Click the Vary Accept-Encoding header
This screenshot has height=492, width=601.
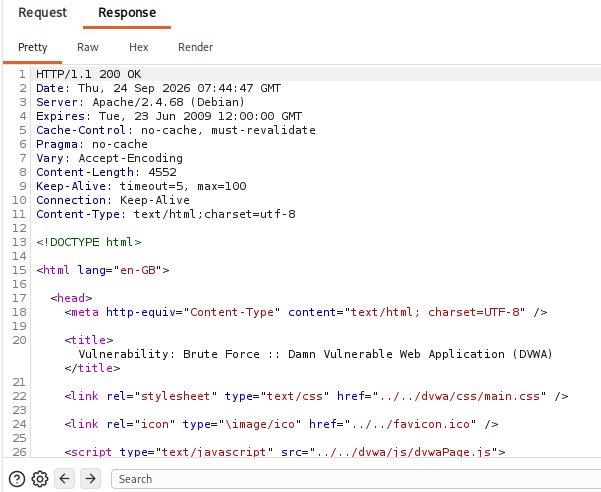[x=109, y=158]
